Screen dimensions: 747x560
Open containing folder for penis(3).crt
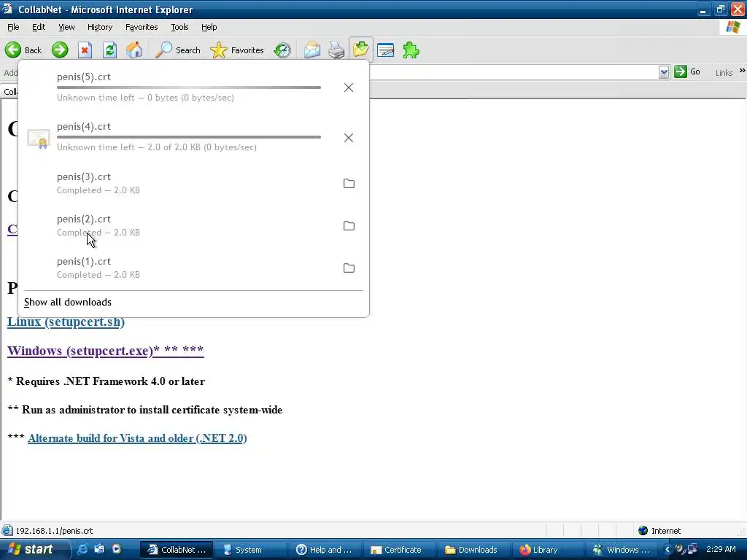(349, 183)
